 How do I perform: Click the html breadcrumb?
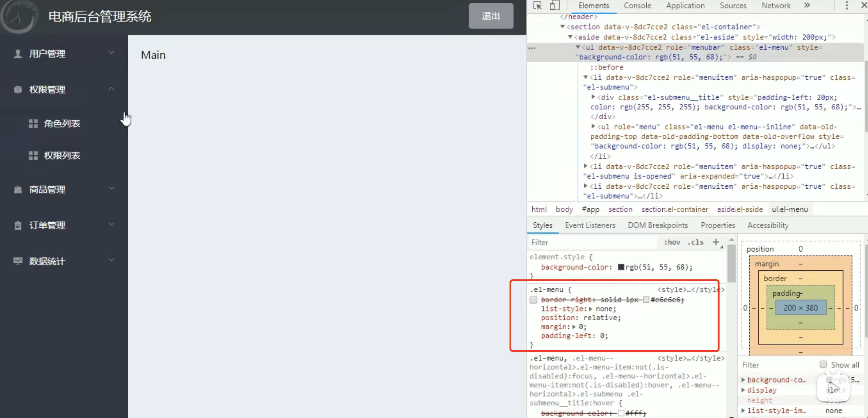(539, 209)
